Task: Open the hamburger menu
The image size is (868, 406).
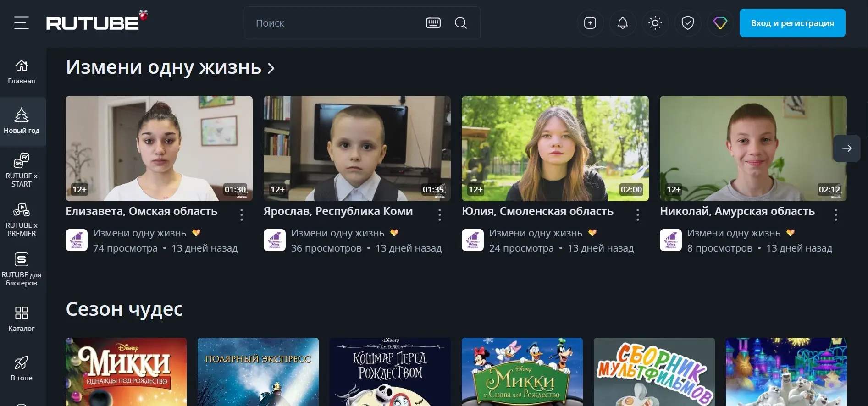Action: point(21,23)
